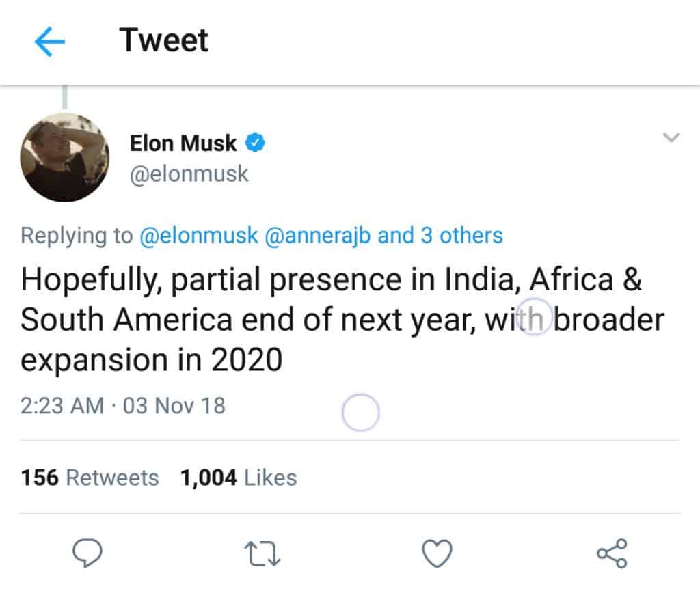
Task: Retweet this tweet
Action: (263, 553)
